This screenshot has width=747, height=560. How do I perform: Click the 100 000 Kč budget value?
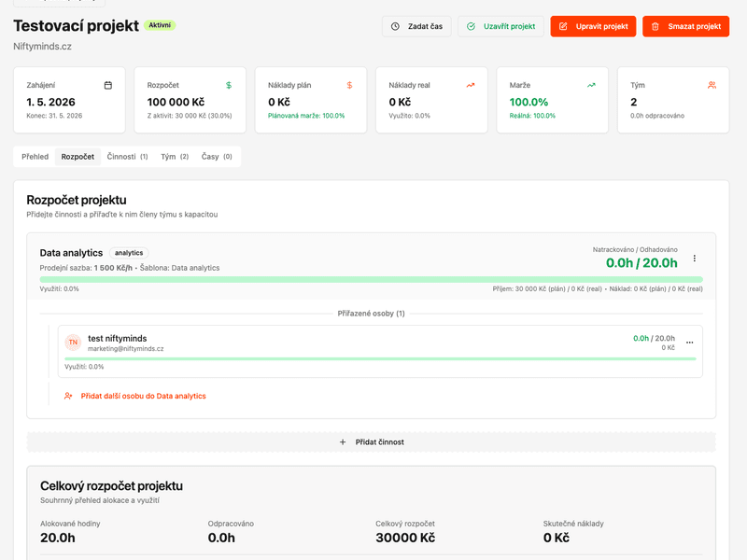176,102
